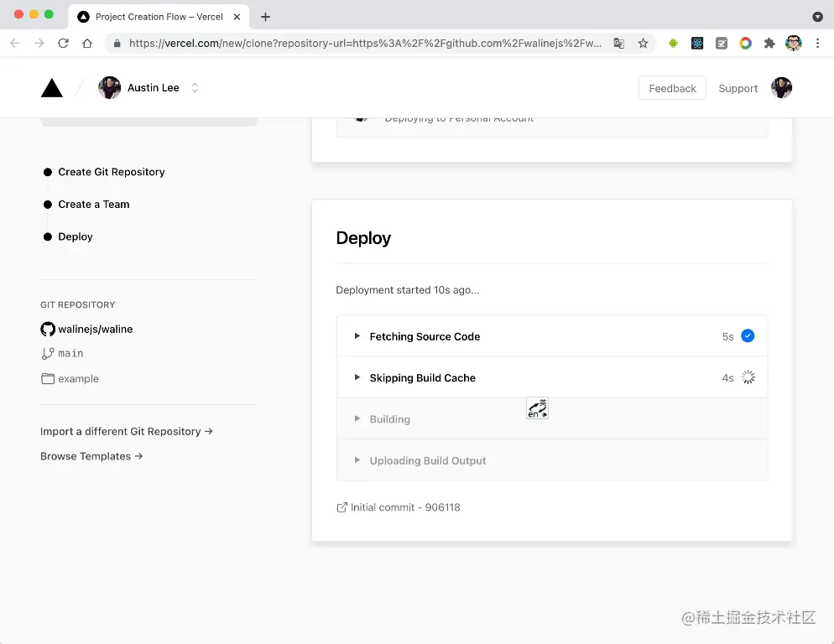Open the Support link

(x=738, y=88)
